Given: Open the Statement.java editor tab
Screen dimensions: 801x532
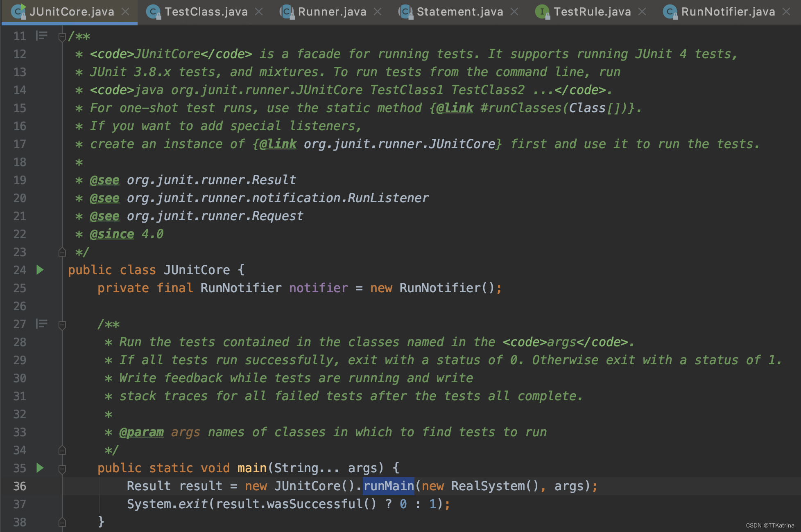Looking at the screenshot, I should (x=459, y=11).
